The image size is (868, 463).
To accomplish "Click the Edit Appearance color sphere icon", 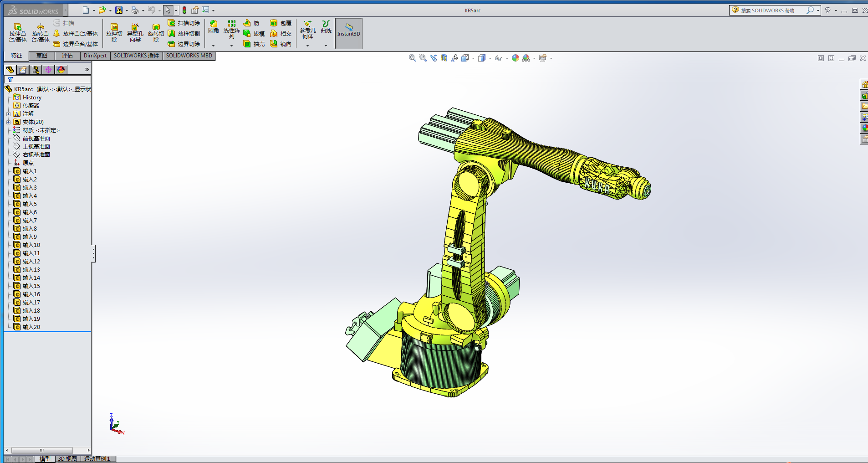I will tap(516, 58).
